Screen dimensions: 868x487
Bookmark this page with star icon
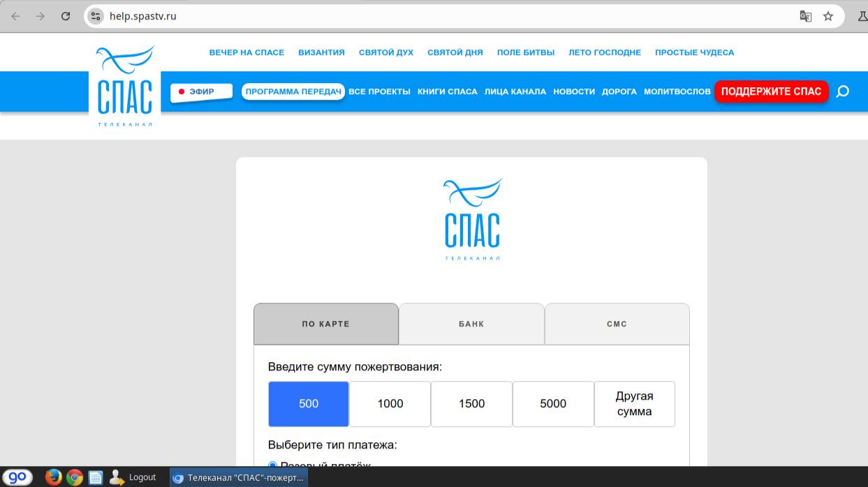[x=828, y=16]
